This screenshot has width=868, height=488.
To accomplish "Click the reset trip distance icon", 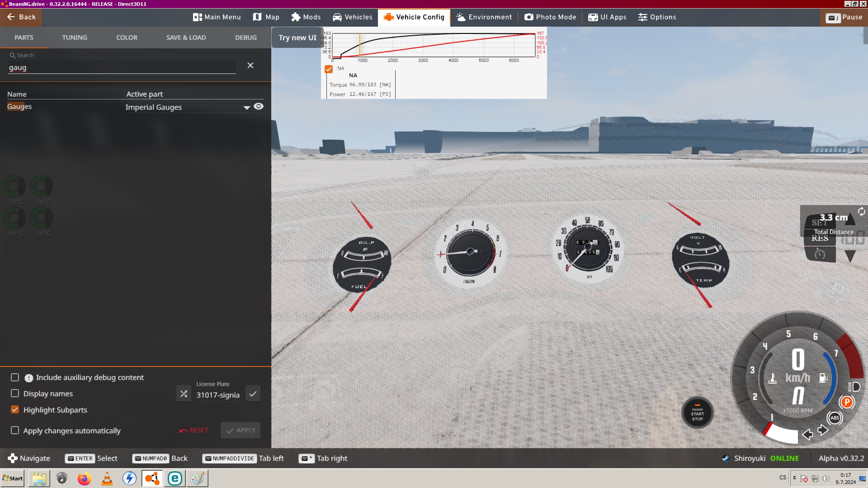I will 861,211.
